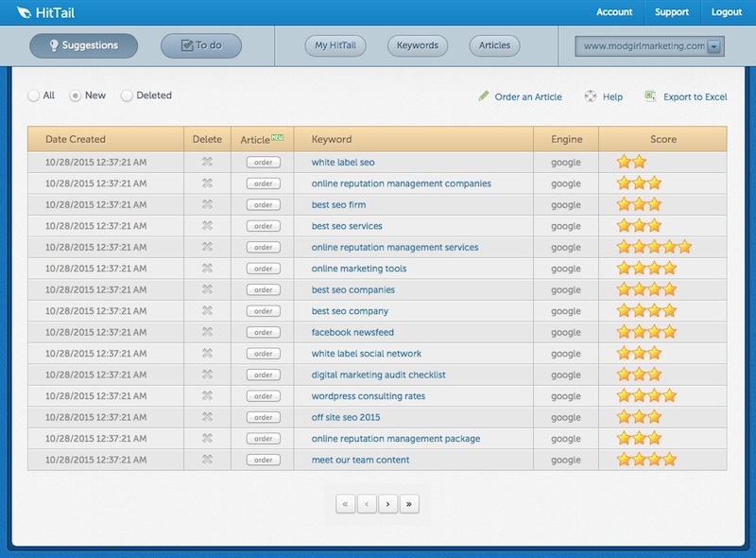Click Logout
The height and width of the screenshot is (558, 756).
click(x=726, y=12)
